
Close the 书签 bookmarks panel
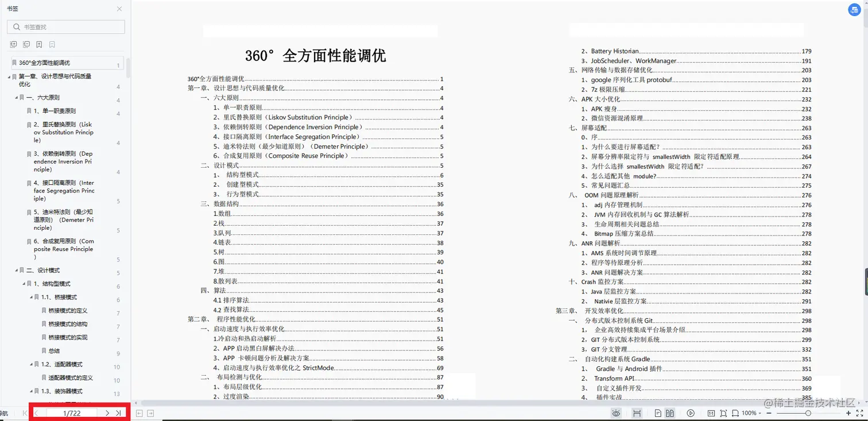point(119,9)
